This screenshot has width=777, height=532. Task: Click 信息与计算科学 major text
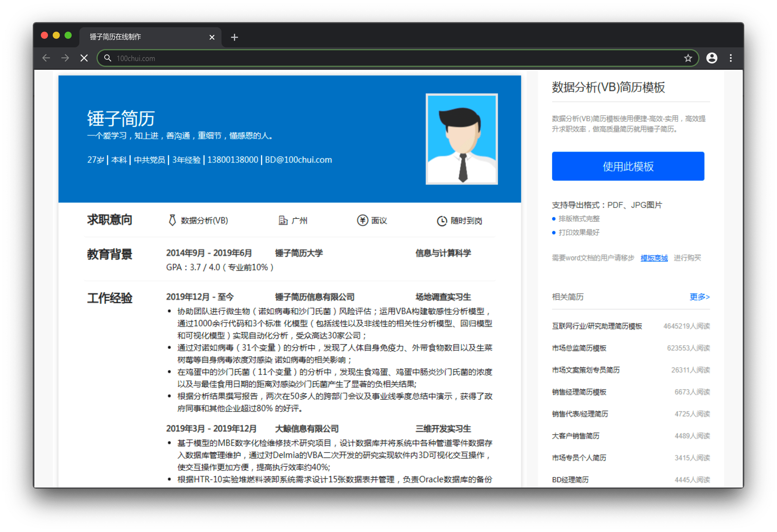pos(443,253)
